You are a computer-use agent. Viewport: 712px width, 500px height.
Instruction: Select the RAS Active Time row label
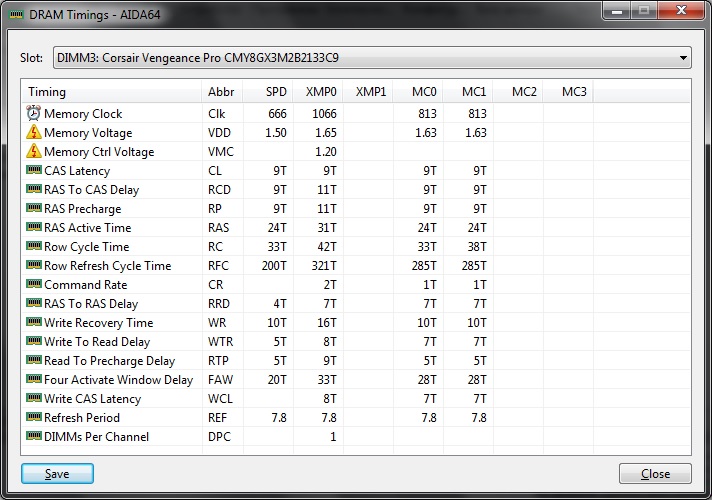[x=88, y=228]
